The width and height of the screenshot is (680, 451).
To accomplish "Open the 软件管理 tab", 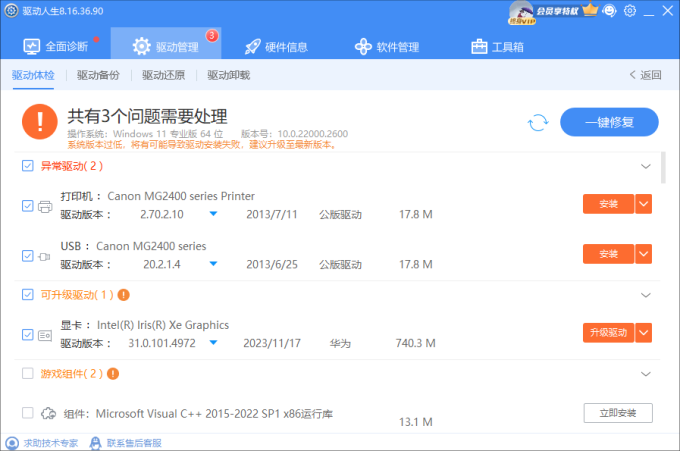I will pyautogui.click(x=387, y=46).
